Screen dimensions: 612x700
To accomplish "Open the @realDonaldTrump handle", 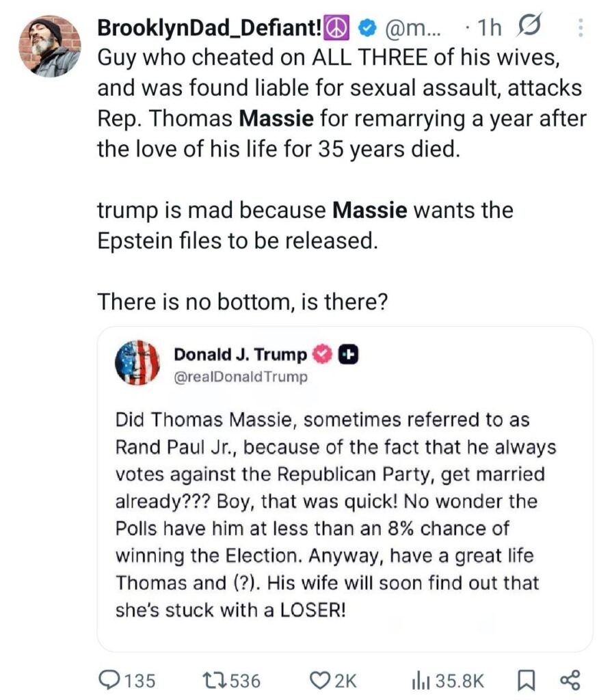I will [240, 377].
